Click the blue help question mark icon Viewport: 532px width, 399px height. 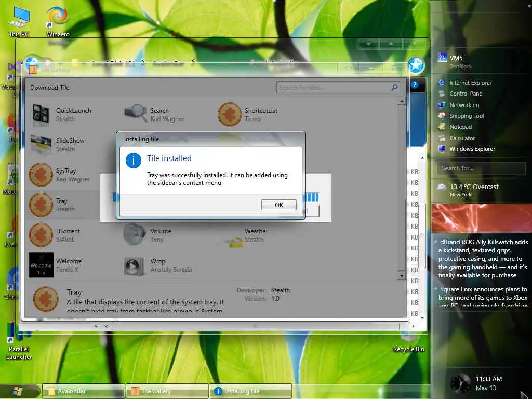(x=415, y=85)
